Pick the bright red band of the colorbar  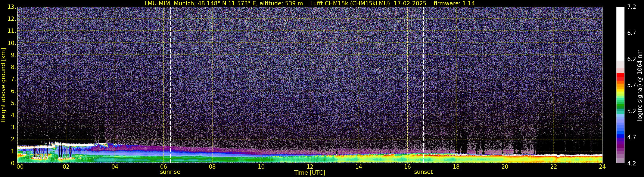point(620,75)
